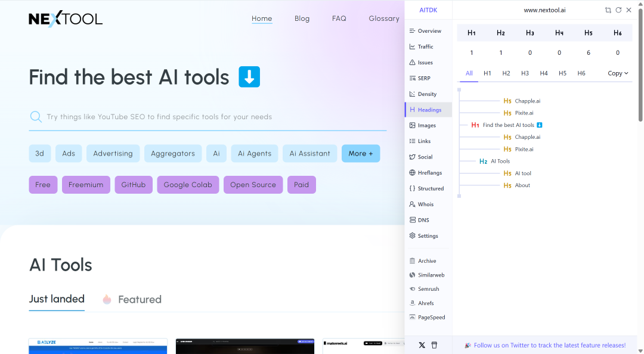Filter by Google Colab tag
Image resolution: width=644 pixels, height=354 pixels.
coord(188,185)
